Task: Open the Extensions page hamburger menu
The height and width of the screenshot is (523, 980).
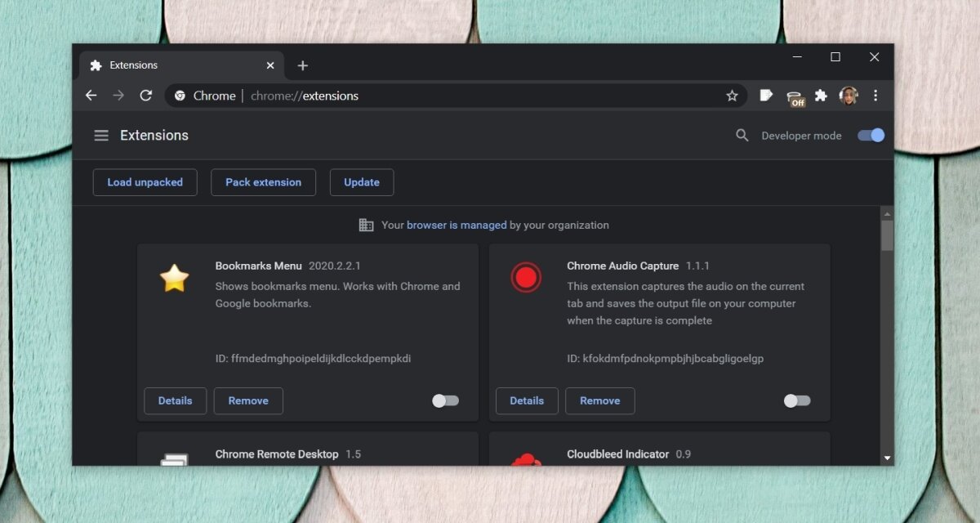Action: tap(100, 135)
